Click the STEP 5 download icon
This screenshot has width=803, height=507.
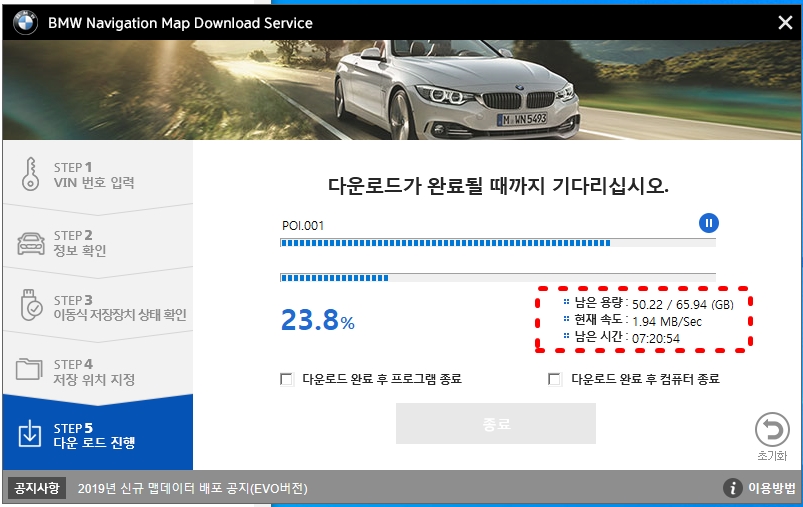[30, 434]
